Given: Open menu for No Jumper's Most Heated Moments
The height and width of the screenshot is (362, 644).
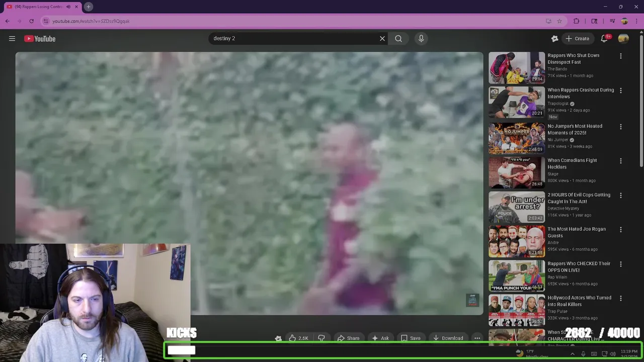Looking at the screenshot, I should (x=620, y=127).
